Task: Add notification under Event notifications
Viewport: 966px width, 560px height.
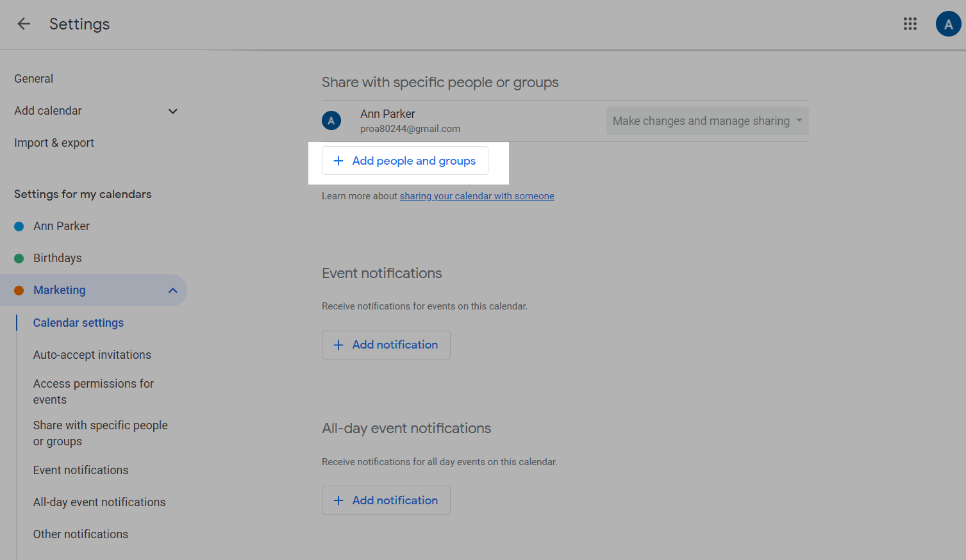Action: click(x=386, y=345)
